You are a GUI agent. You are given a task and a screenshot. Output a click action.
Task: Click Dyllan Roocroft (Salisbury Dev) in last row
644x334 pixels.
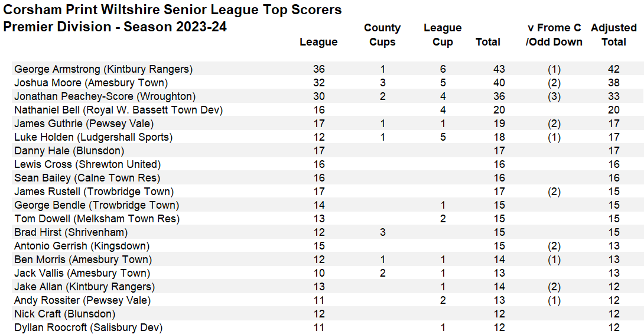click(88, 327)
